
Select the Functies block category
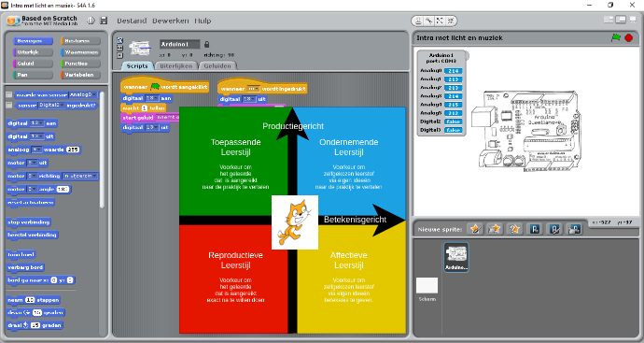coord(80,64)
